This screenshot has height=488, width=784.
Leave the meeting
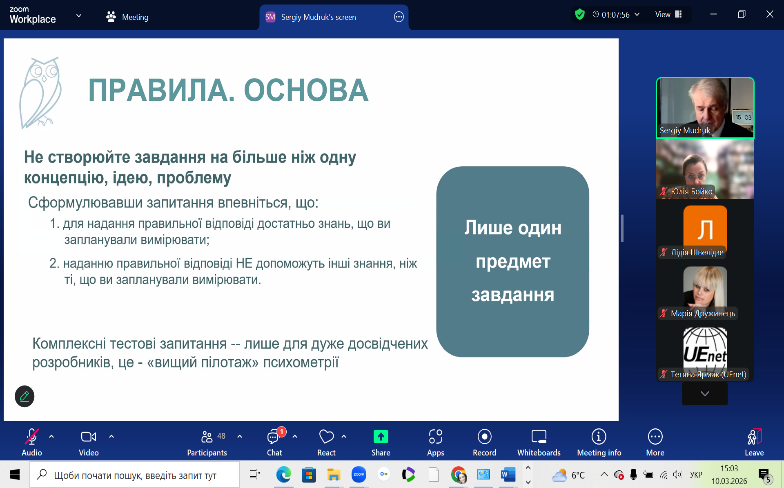click(754, 437)
